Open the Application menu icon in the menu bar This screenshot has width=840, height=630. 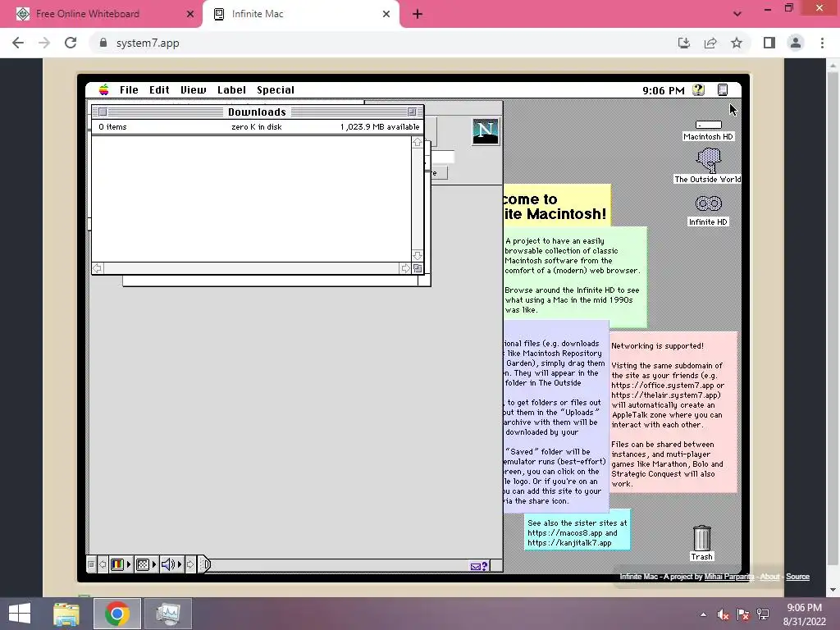click(x=723, y=90)
